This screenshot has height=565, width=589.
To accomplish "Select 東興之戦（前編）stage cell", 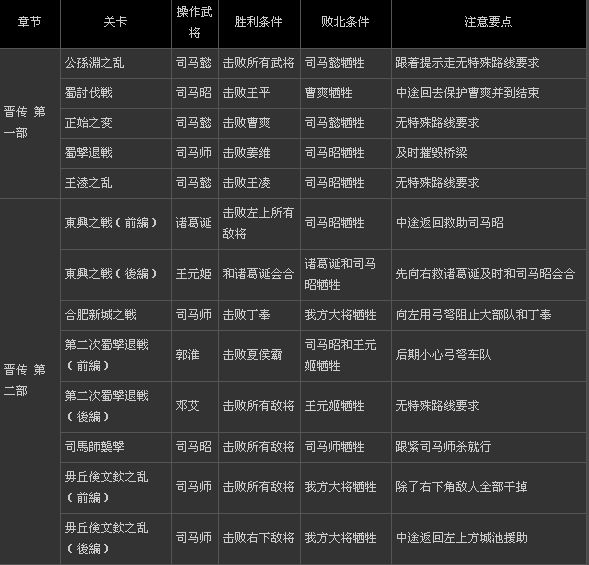I will tap(116, 224).
